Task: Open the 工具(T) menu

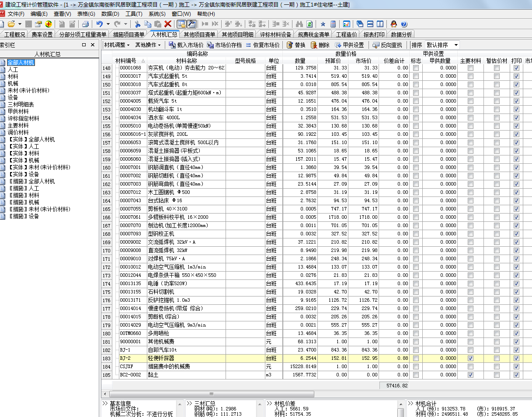Action: [x=133, y=14]
